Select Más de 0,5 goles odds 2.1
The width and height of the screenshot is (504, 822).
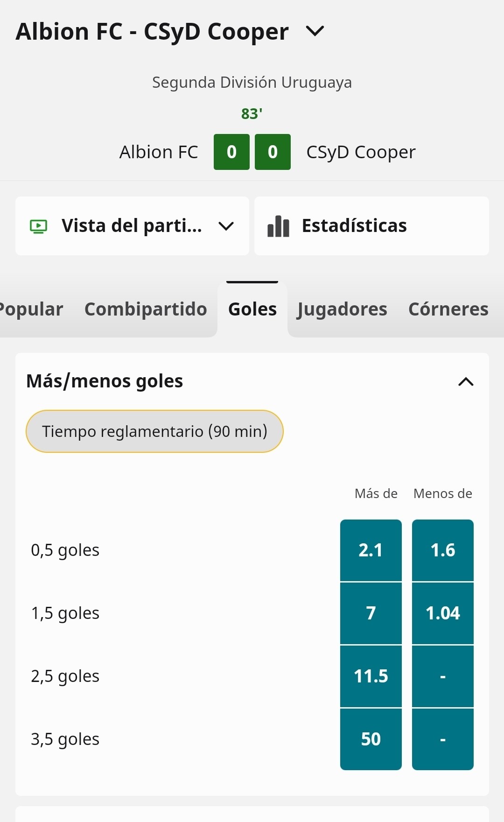pyautogui.click(x=371, y=550)
